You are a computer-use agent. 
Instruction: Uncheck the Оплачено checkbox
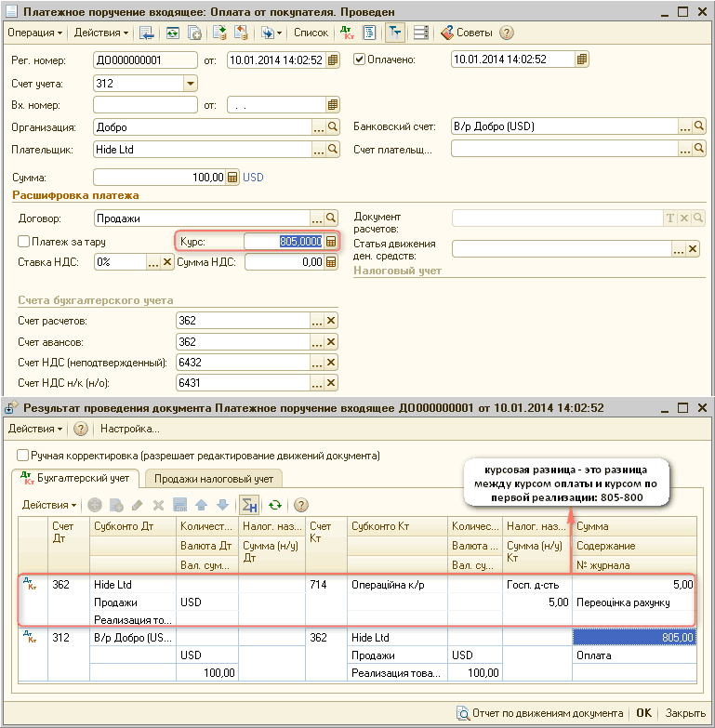[361, 60]
